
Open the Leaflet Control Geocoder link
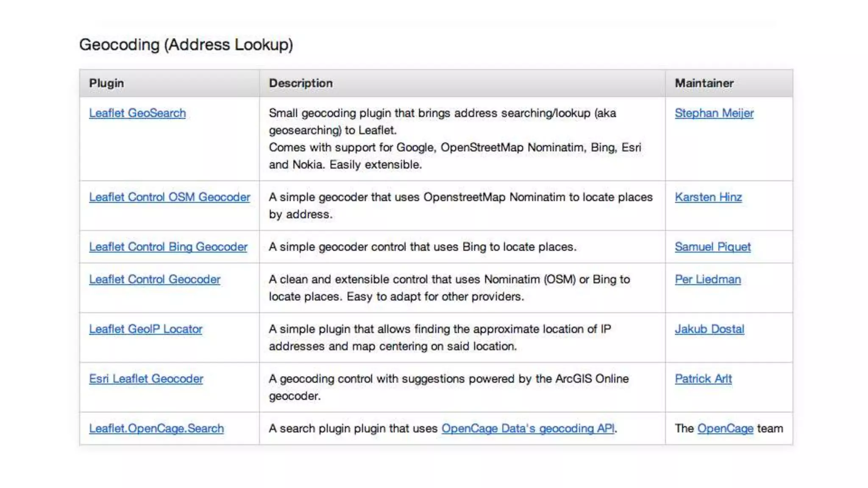pos(155,279)
